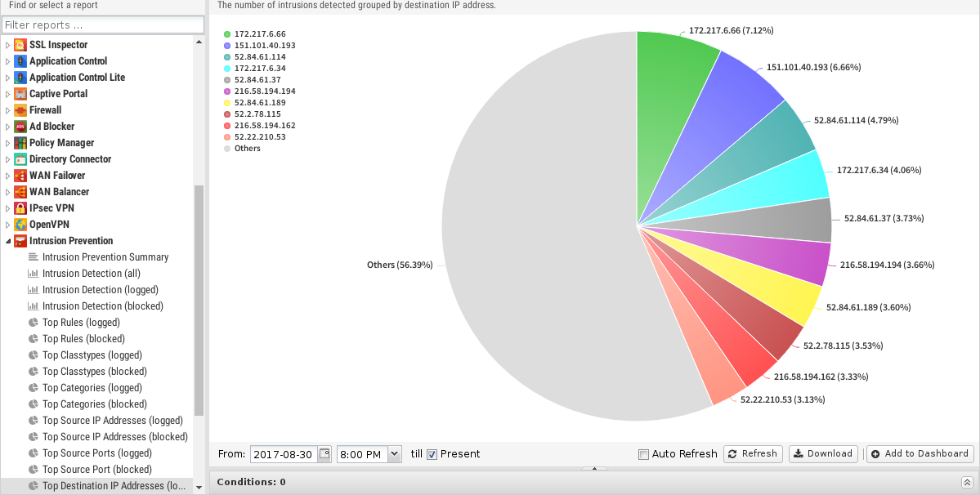Click Add to Dashboard button
Screen dimensions: 980x495
pyautogui.click(x=920, y=454)
